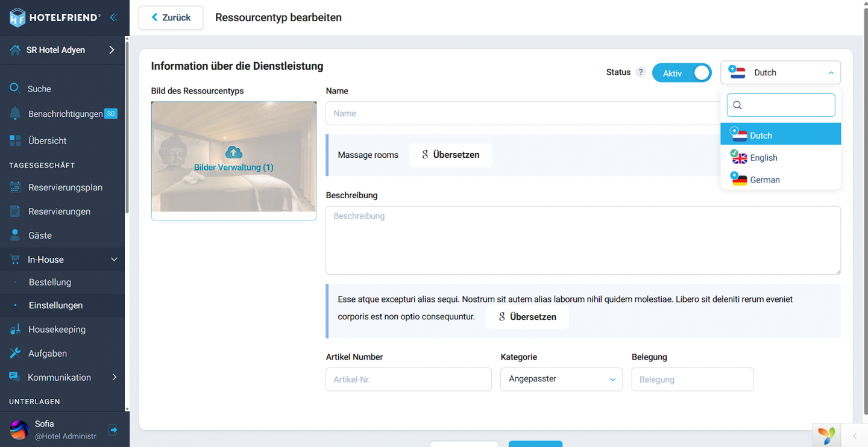
Task: Click the Housekeeping broom icon
Action: pyautogui.click(x=15, y=330)
